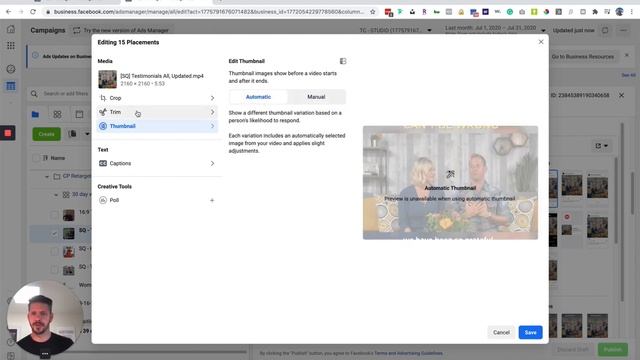The image size is (640, 360).
Task: Collapse the CP Retargeting campaign tree arrow
Action: (x=47, y=177)
